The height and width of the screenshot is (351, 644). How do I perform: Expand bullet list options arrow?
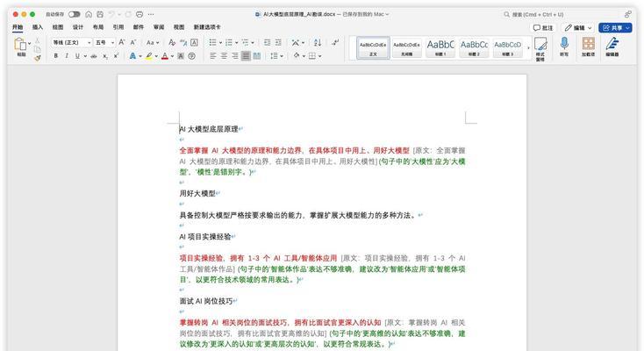coord(220,43)
